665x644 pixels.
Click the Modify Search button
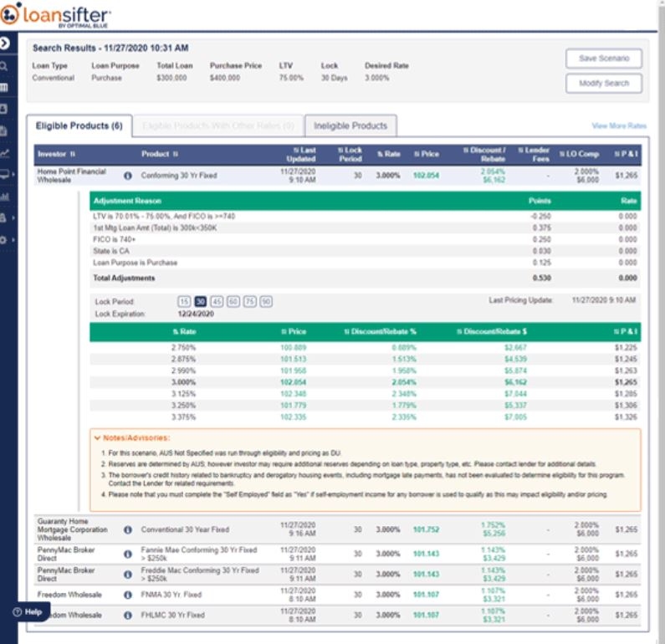tap(604, 83)
